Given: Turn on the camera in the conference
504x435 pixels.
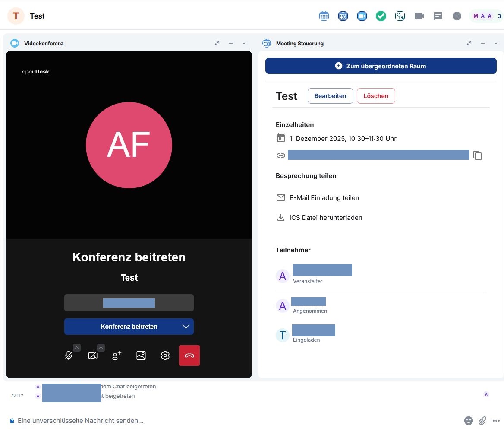Looking at the screenshot, I should coord(92,356).
